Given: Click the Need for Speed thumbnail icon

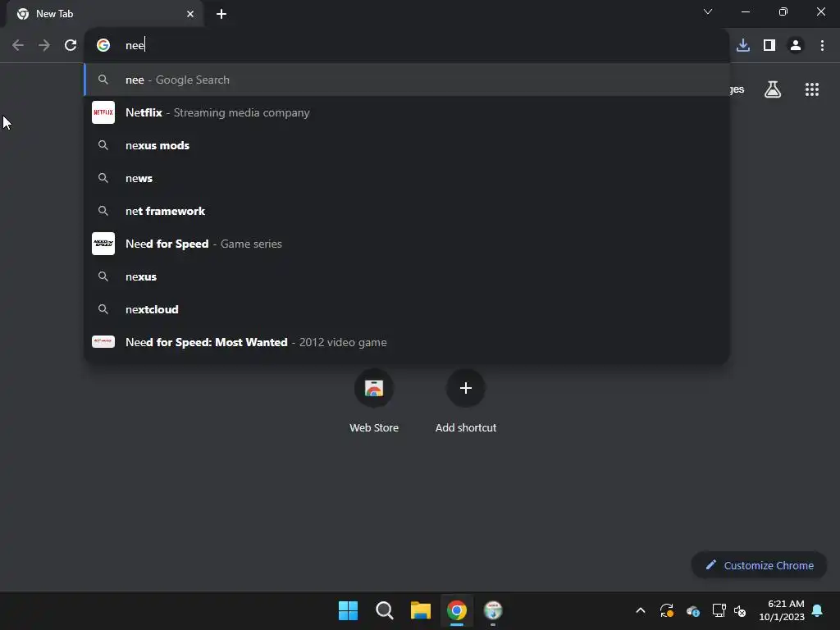Looking at the screenshot, I should click(x=103, y=244).
